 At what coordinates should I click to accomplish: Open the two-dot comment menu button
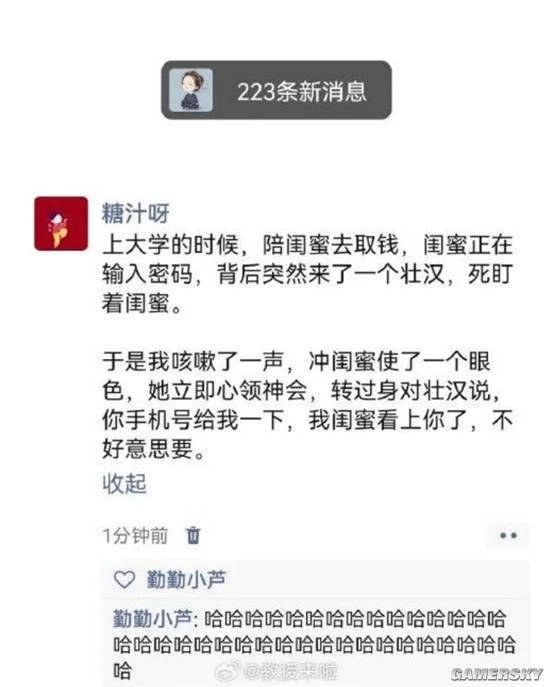coord(508,535)
